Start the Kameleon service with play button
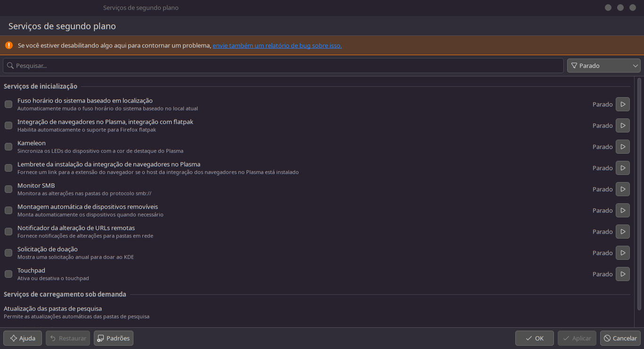The image size is (644, 349). click(x=623, y=147)
